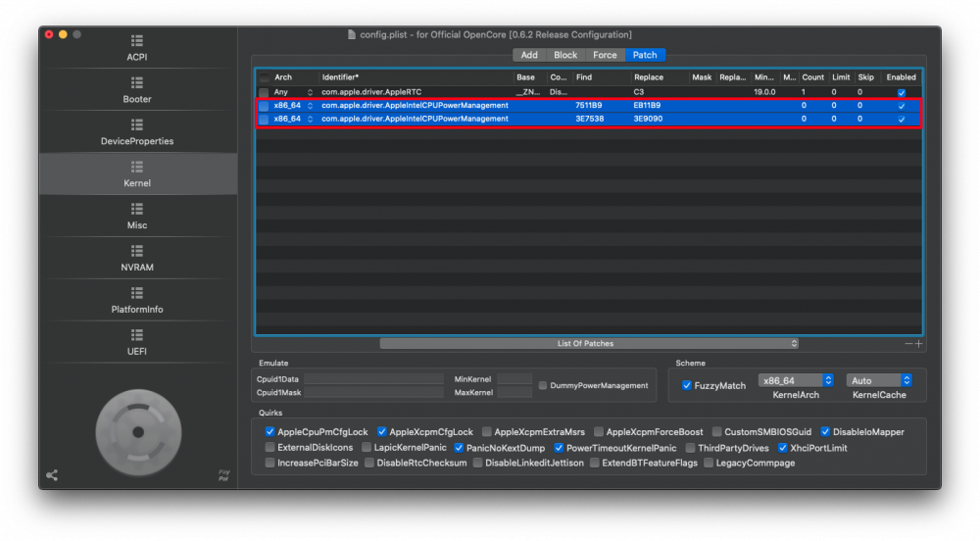This screenshot has height=541, width=980.
Task: Toggle Enabled checkbox for 3E7538 patch row
Action: (x=902, y=119)
